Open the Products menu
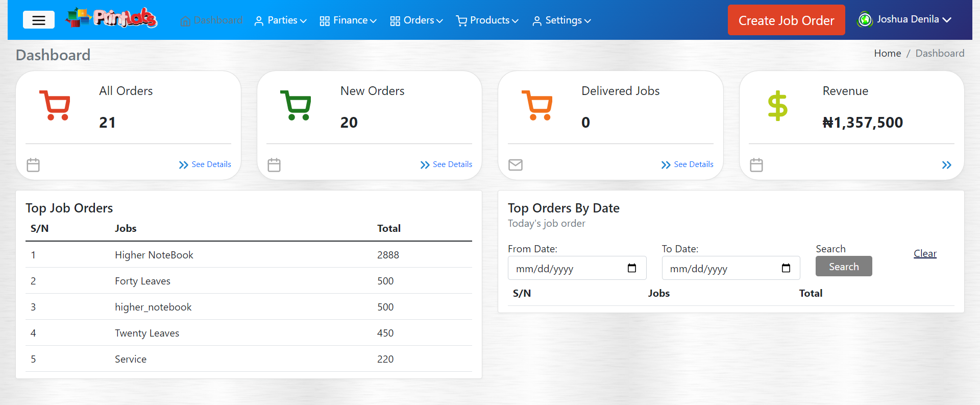 tap(487, 20)
